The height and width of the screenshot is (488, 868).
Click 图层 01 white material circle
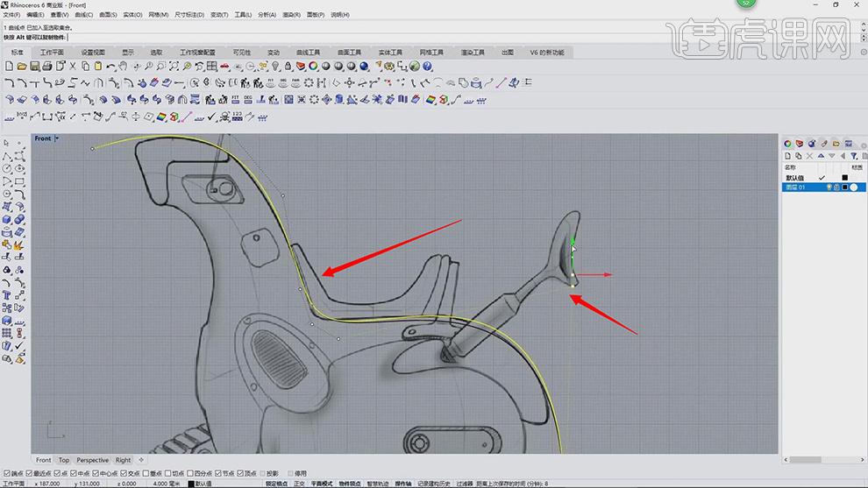pyautogui.click(x=854, y=187)
